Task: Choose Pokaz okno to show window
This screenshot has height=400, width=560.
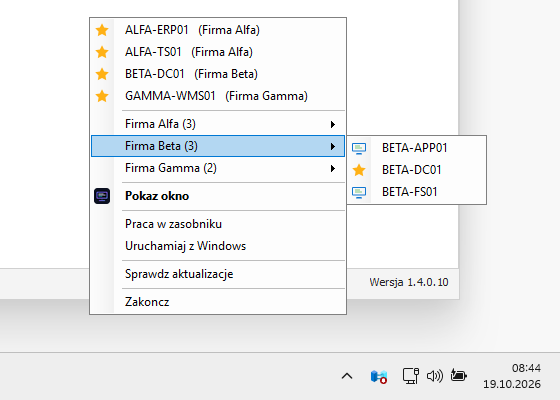Action: click(x=218, y=196)
